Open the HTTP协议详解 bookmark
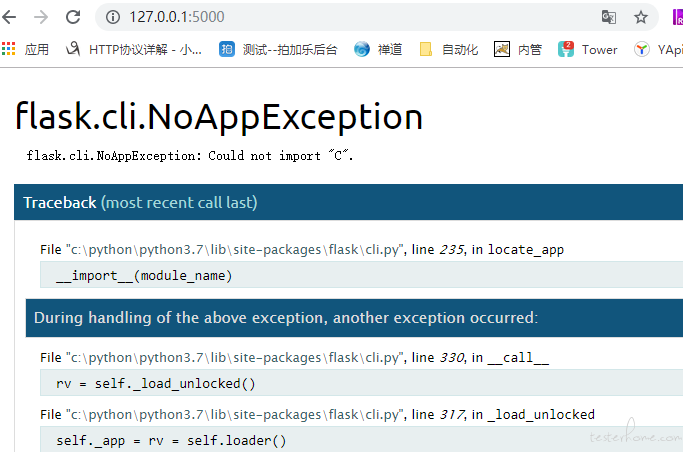 click(134, 49)
